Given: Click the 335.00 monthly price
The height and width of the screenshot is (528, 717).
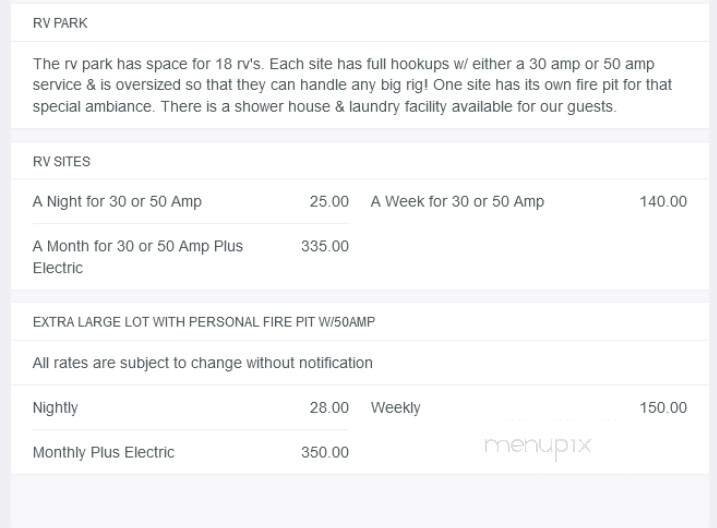Looking at the screenshot, I should [x=325, y=246].
